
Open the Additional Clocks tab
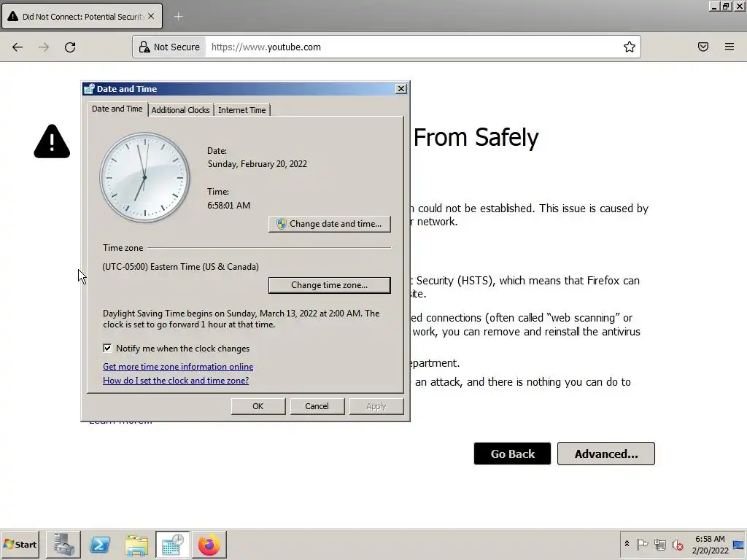pyautogui.click(x=181, y=110)
